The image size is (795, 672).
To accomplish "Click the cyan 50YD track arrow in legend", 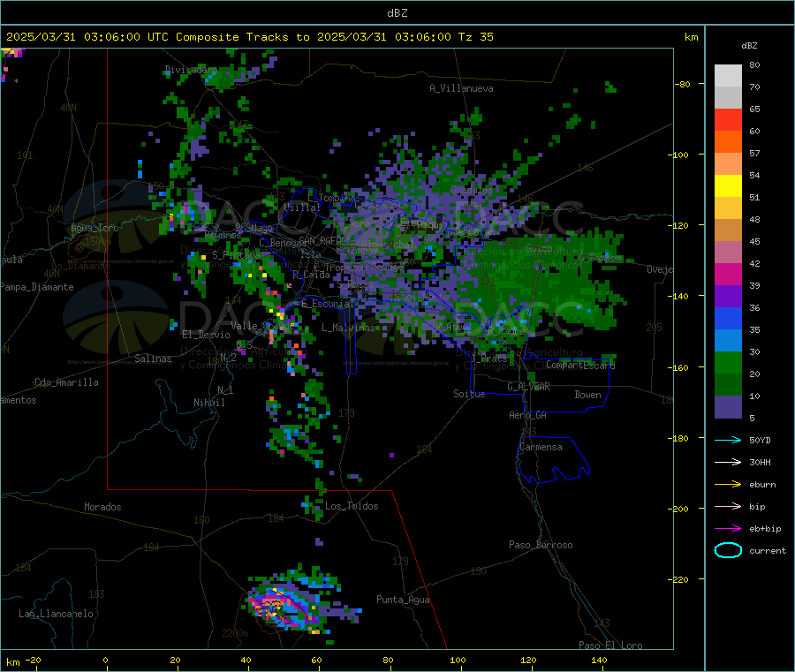I will click(728, 440).
